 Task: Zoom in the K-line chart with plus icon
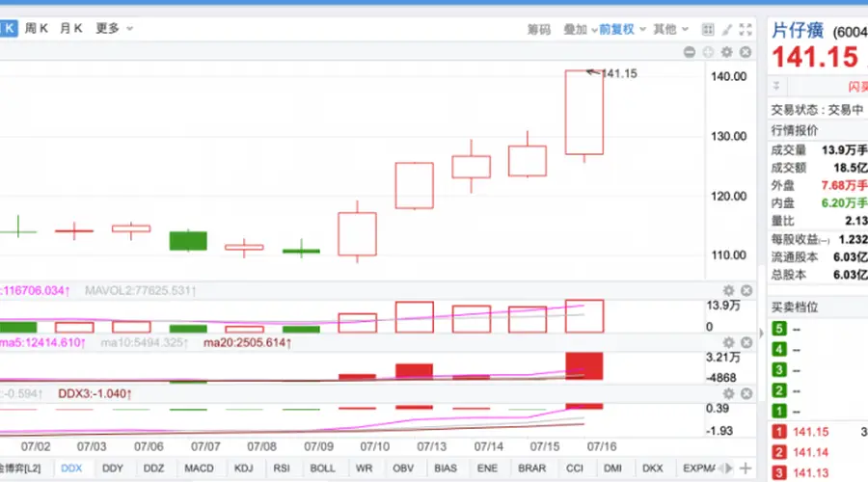pos(708,52)
